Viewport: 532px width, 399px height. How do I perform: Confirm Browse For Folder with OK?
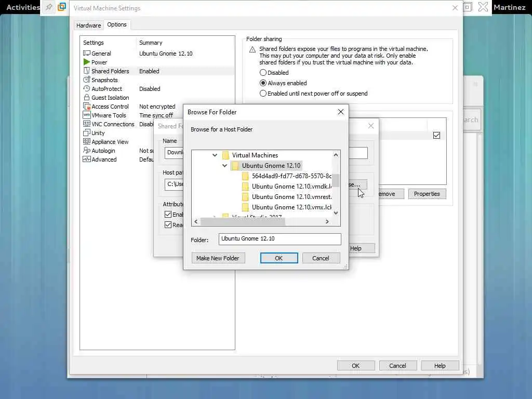coord(279,258)
